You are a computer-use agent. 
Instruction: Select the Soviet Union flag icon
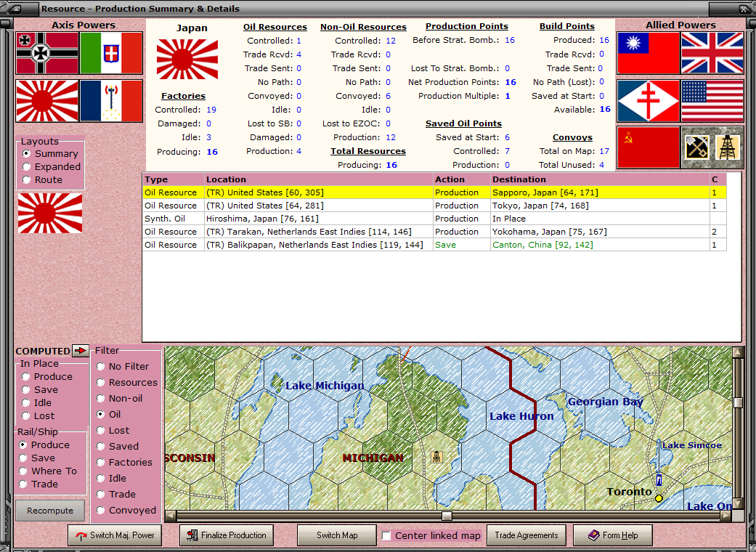(x=648, y=147)
